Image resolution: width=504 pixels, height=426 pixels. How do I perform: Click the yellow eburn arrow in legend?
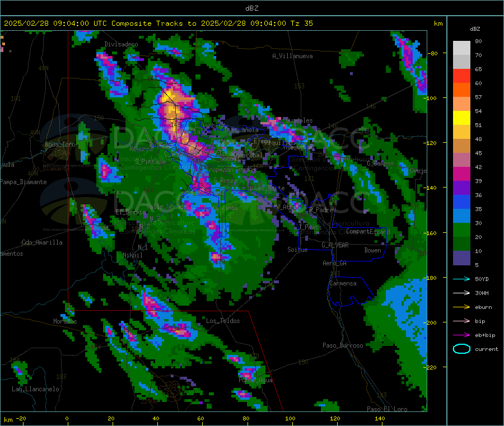(461, 307)
